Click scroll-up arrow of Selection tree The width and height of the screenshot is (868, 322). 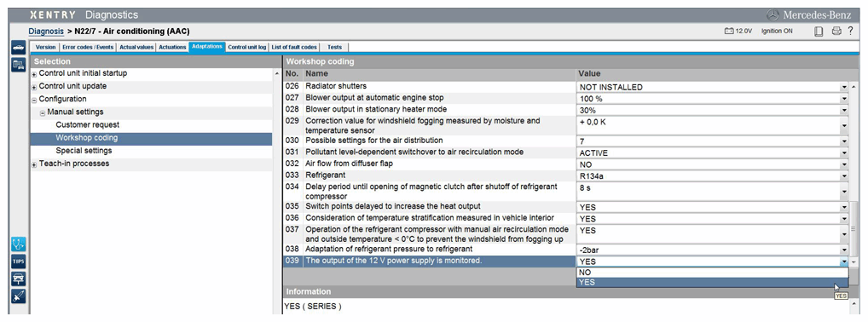(277, 73)
